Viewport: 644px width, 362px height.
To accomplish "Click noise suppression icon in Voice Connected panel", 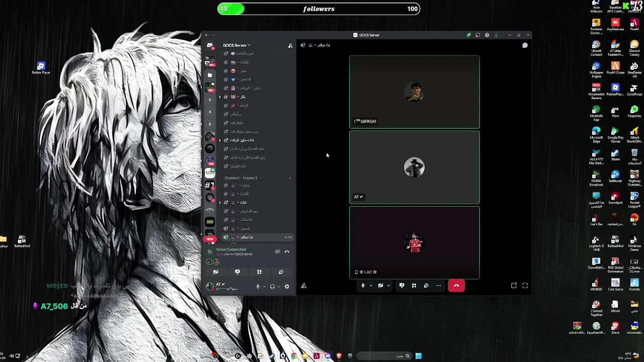I will (x=278, y=252).
